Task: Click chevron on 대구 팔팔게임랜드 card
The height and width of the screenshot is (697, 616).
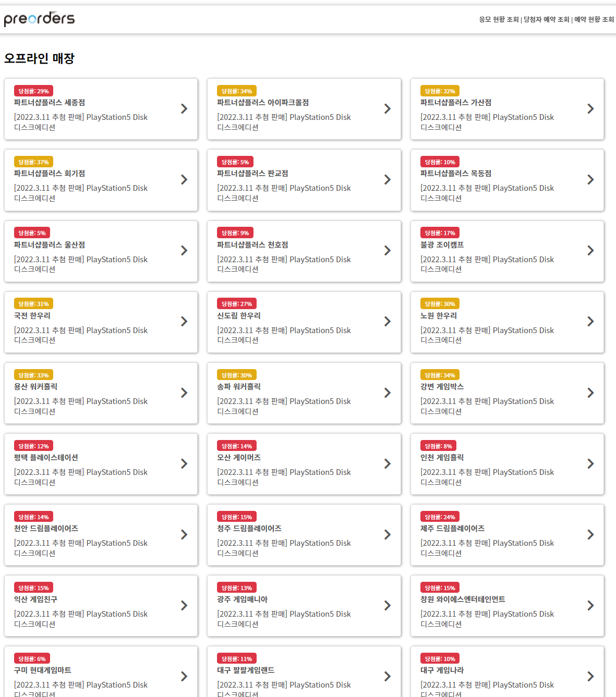Action: 388,676
